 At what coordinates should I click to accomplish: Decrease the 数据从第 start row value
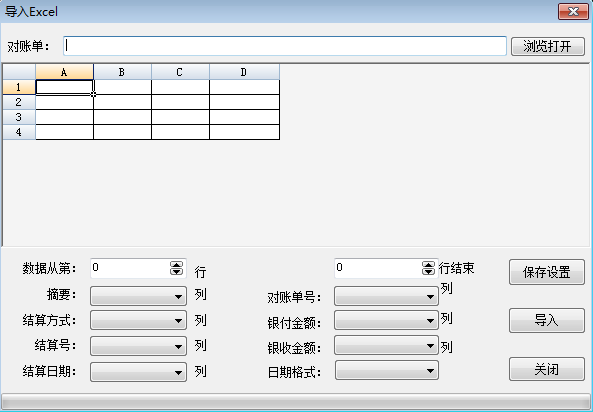click(x=176, y=271)
